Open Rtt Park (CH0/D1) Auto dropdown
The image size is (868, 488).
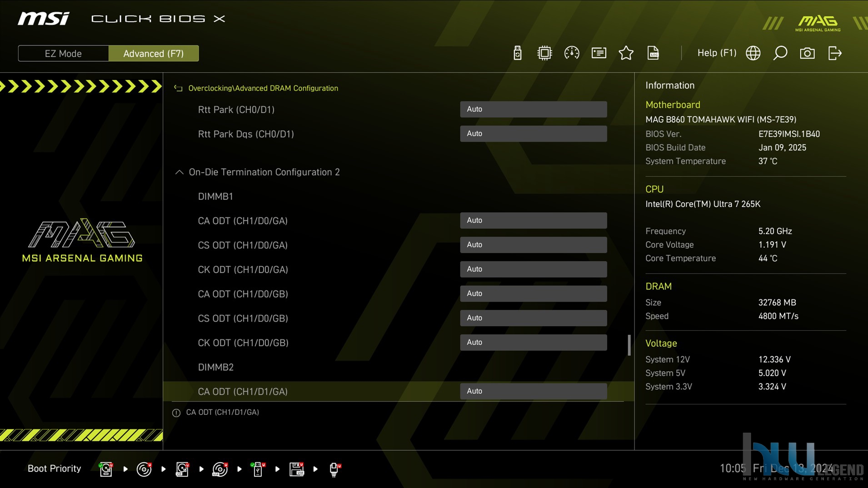coord(533,109)
